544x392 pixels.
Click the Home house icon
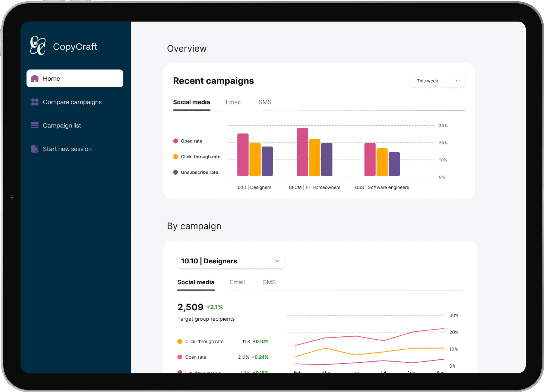(x=35, y=79)
